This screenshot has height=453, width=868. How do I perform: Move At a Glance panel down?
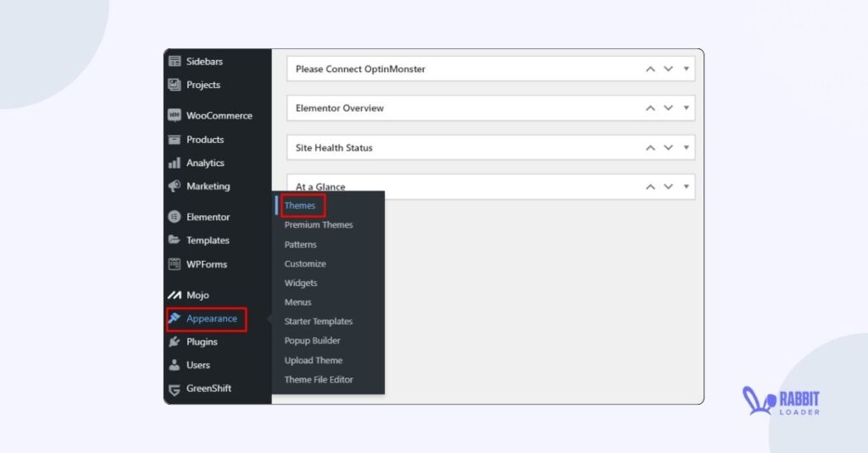pos(668,187)
